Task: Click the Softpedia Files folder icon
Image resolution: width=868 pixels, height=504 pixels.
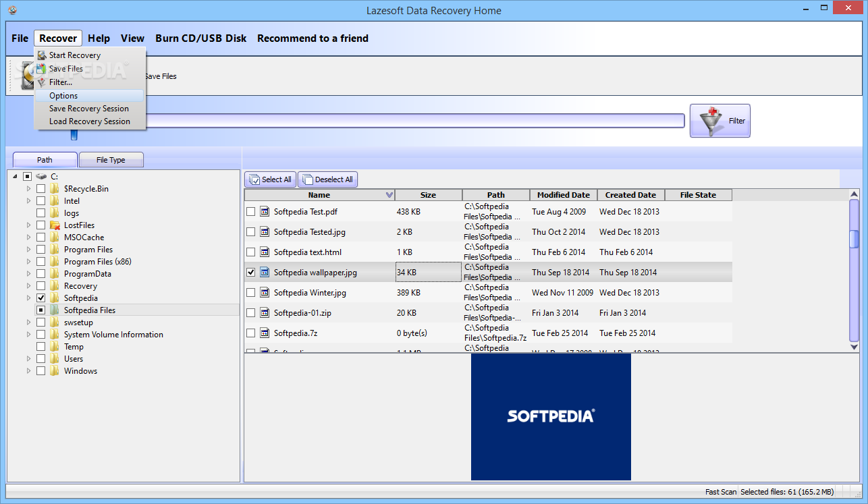Action: [x=55, y=310]
